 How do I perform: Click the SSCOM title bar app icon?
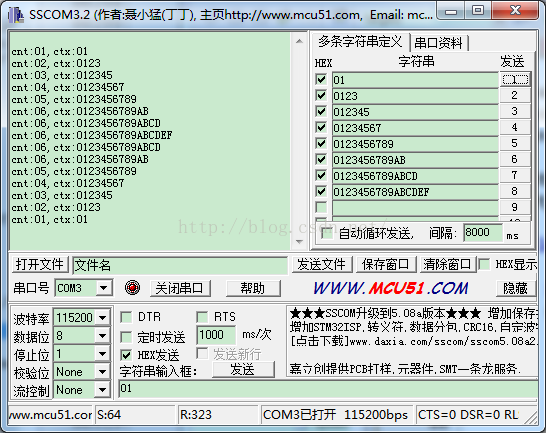[16, 15]
